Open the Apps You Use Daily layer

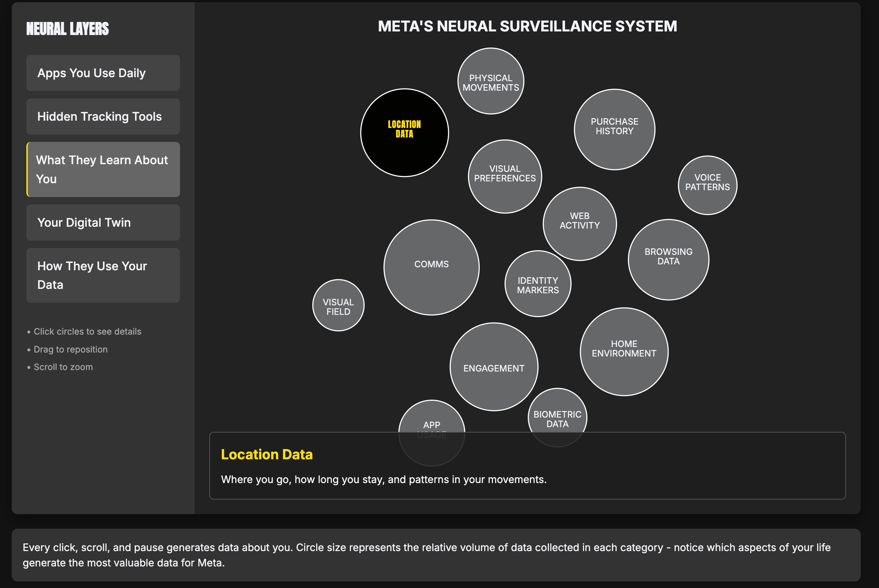[103, 73]
